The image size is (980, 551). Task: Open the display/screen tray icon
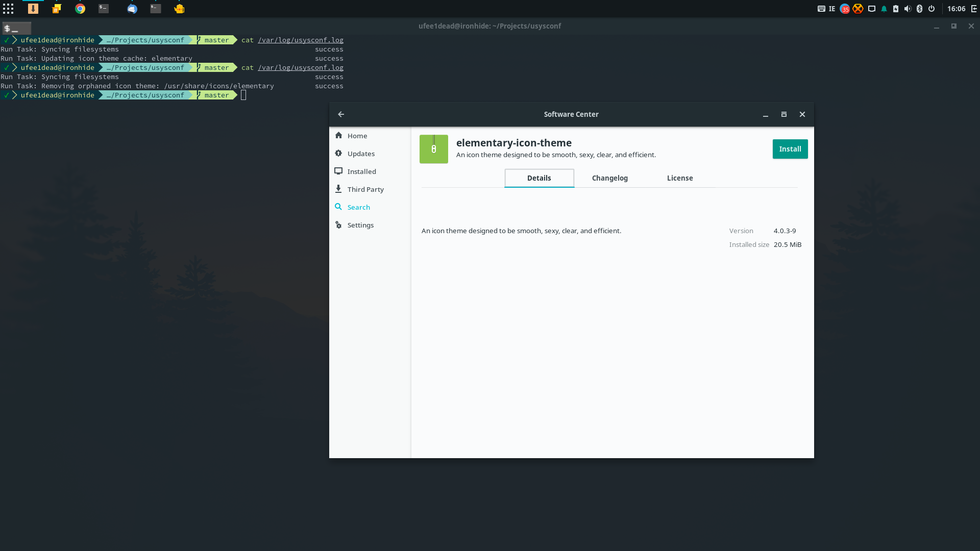pyautogui.click(x=872, y=9)
